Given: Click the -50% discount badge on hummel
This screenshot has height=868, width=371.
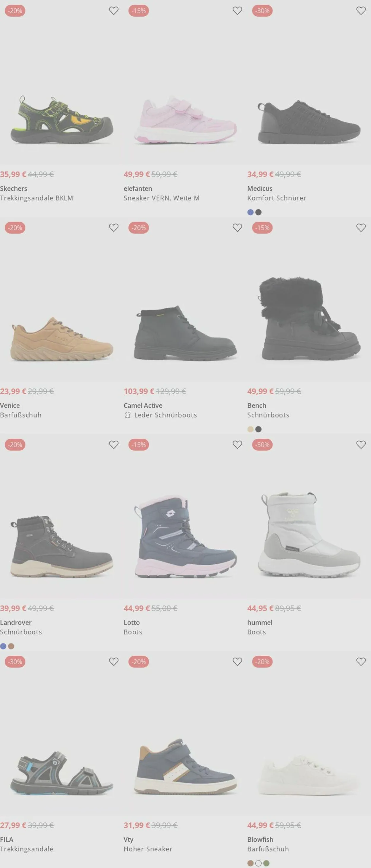Looking at the screenshot, I should tap(262, 445).
